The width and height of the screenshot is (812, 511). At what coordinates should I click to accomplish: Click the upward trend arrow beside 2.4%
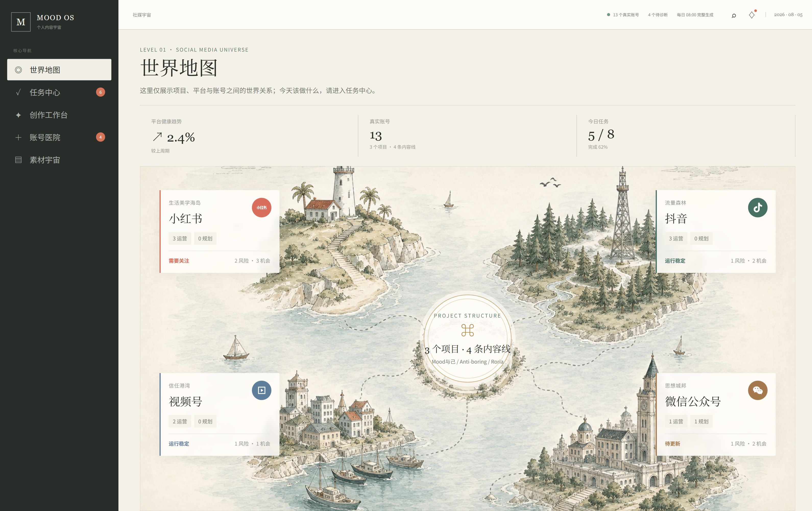(157, 137)
